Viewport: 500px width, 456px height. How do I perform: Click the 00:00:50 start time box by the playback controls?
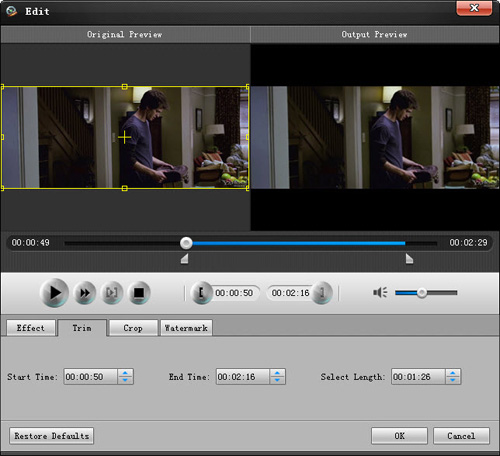pos(235,293)
